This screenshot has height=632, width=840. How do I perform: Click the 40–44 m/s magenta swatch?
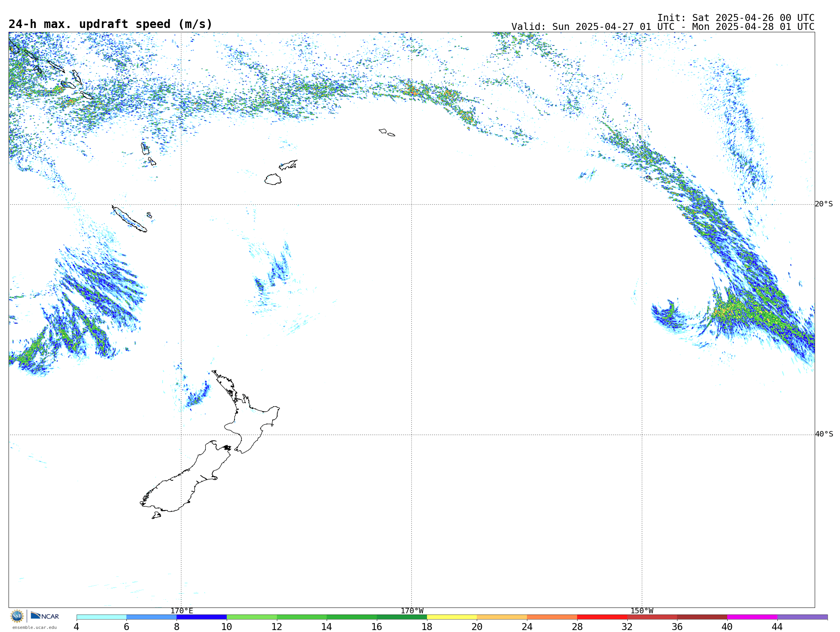[x=752, y=617]
